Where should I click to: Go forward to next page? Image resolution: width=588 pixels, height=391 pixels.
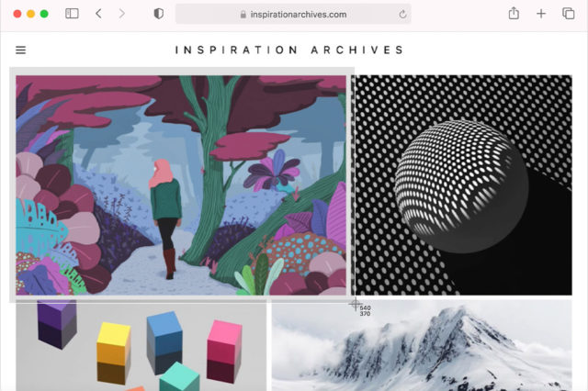click(122, 14)
